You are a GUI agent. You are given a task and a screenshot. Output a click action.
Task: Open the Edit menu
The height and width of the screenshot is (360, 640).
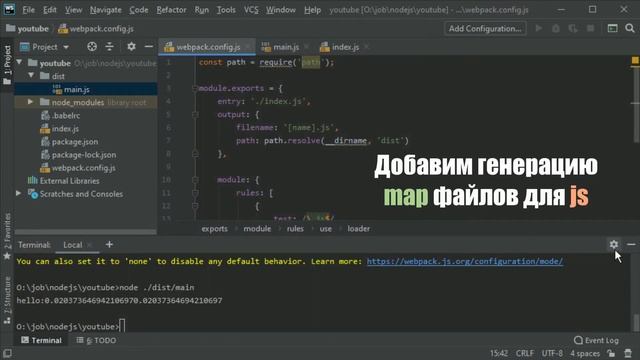(49, 9)
